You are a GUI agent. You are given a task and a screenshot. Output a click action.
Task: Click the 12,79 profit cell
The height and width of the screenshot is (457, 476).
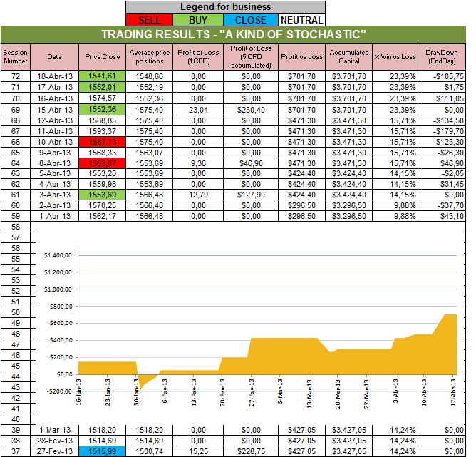pyautogui.click(x=198, y=195)
